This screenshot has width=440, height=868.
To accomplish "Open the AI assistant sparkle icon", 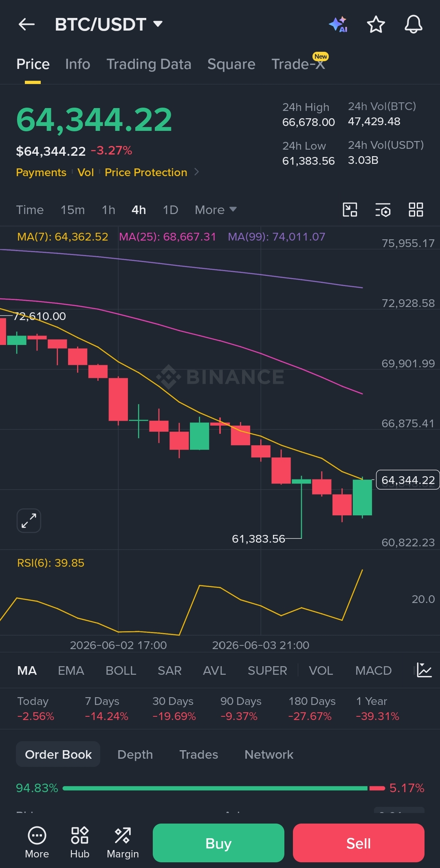I will [338, 24].
